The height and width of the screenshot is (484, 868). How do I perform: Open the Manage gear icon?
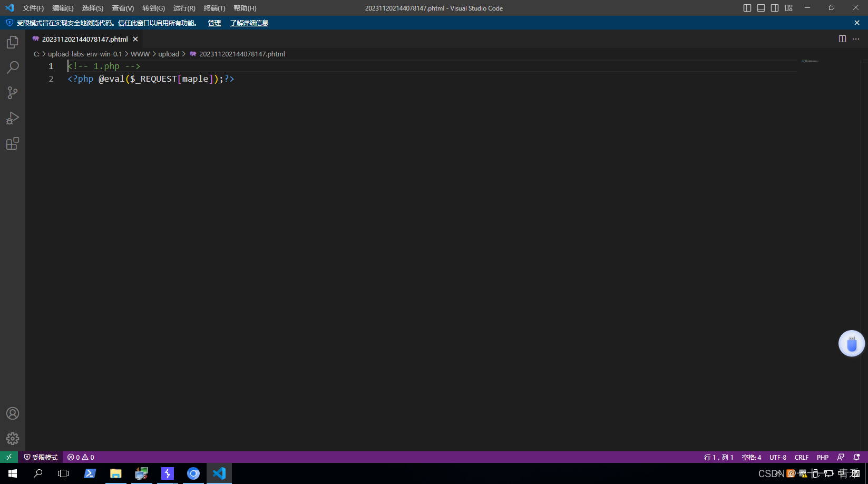tap(13, 439)
